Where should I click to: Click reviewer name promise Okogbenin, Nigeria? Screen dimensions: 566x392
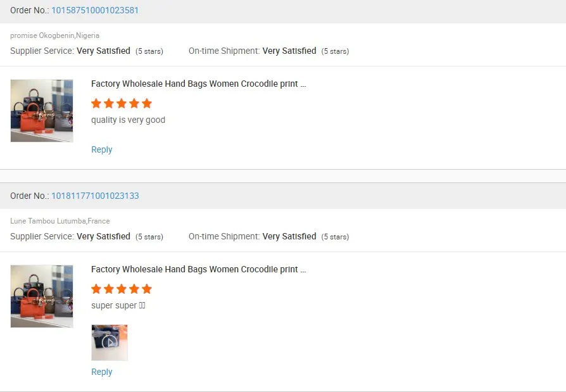click(x=54, y=35)
